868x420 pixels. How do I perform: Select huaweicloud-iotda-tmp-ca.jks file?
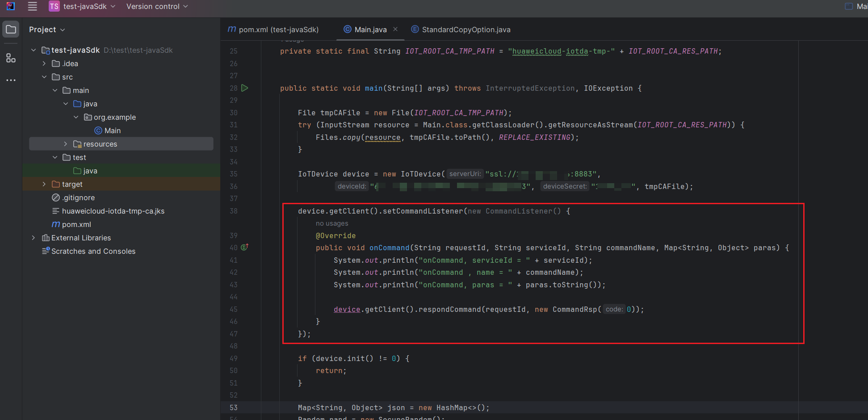point(108,211)
